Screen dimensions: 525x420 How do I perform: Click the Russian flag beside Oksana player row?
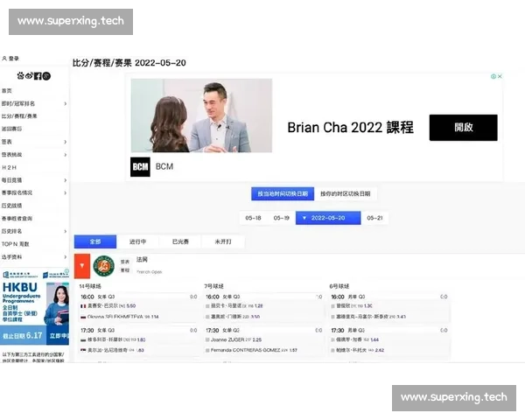click(83, 317)
